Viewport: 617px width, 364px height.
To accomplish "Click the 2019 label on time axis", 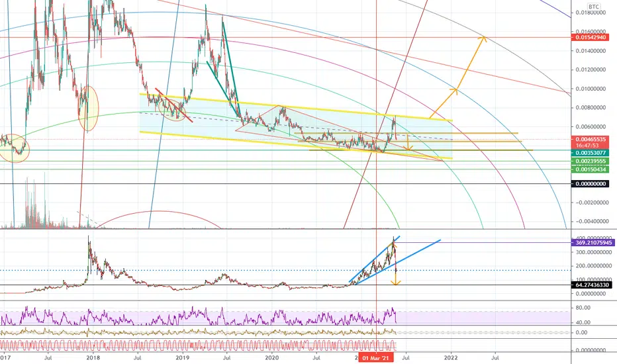I will pos(183,357).
